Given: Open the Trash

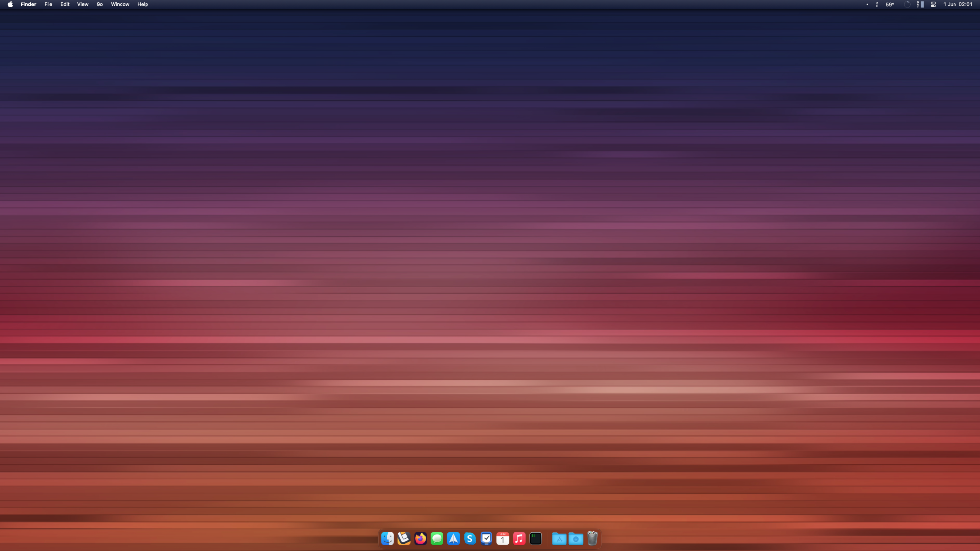Looking at the screenshot, I should coord(593,539).
